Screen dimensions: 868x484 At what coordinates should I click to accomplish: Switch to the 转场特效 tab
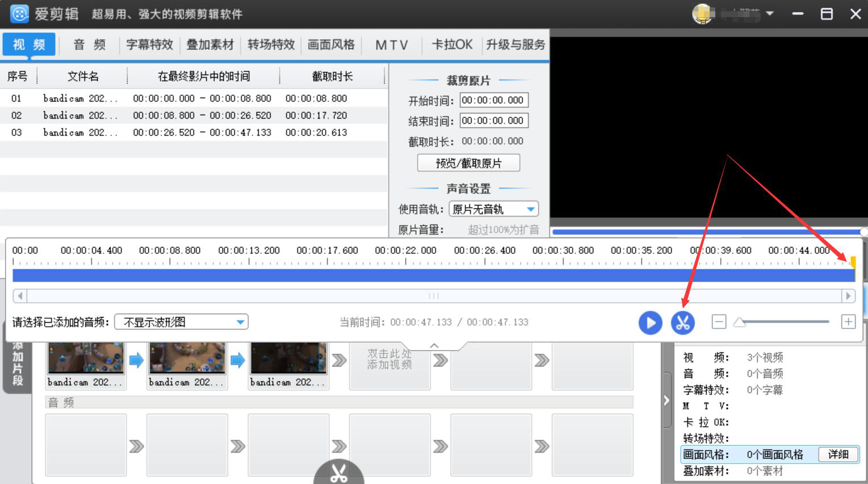pyautogui.click(x=271, y=45)
